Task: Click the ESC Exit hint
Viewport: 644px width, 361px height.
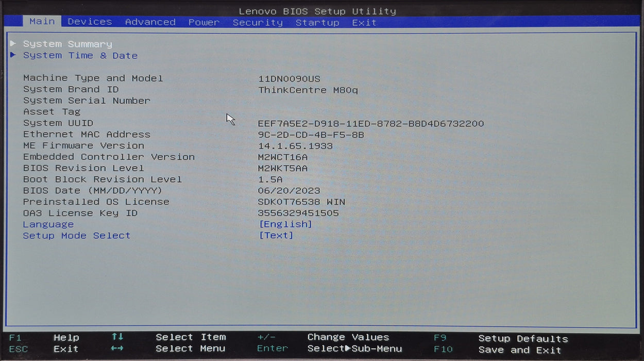Action: pos(44,349)
